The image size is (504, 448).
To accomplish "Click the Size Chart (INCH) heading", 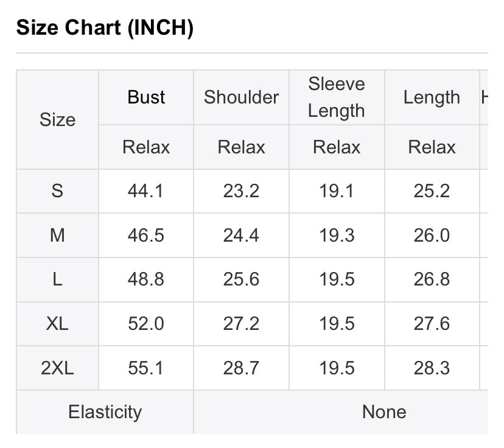I will point(104,27).
